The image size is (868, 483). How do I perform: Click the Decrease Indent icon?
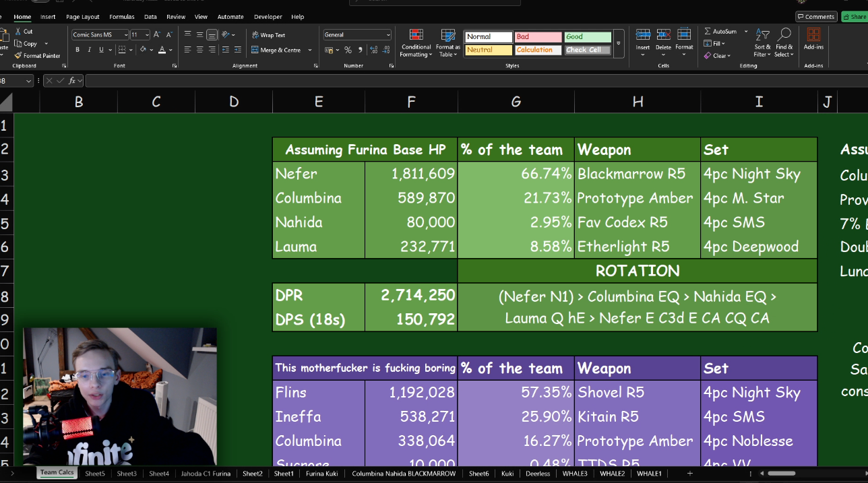point(225,50)
